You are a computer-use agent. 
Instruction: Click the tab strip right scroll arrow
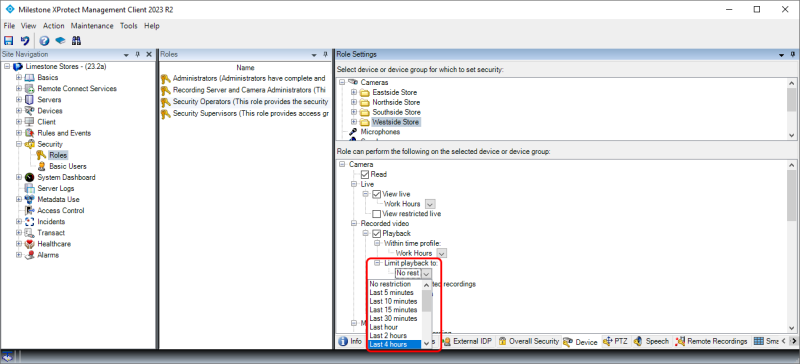pyautogui.click(x=793, y=342)
